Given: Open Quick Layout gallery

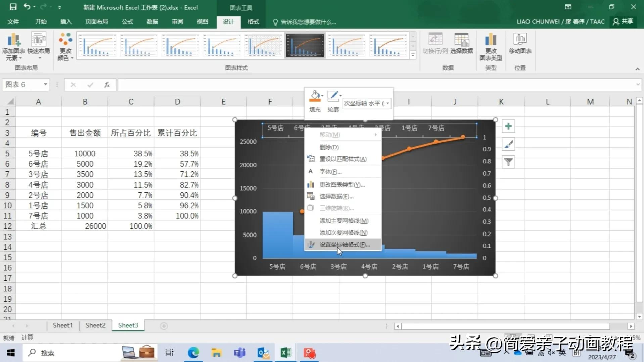Looking at the screenshot, I should (39, 47).
